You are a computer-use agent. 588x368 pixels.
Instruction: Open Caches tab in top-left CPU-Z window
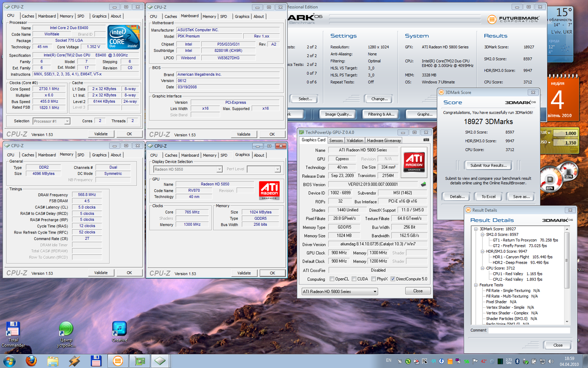coord(28,16)
